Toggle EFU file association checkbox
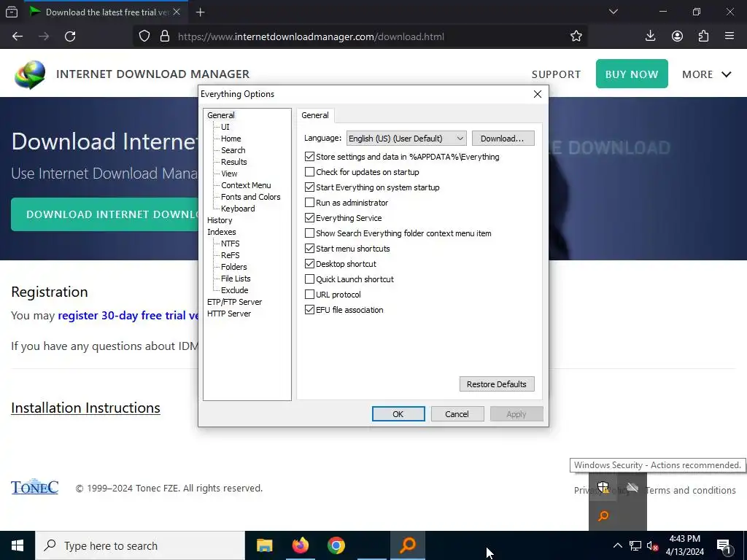 coord(309,309)
